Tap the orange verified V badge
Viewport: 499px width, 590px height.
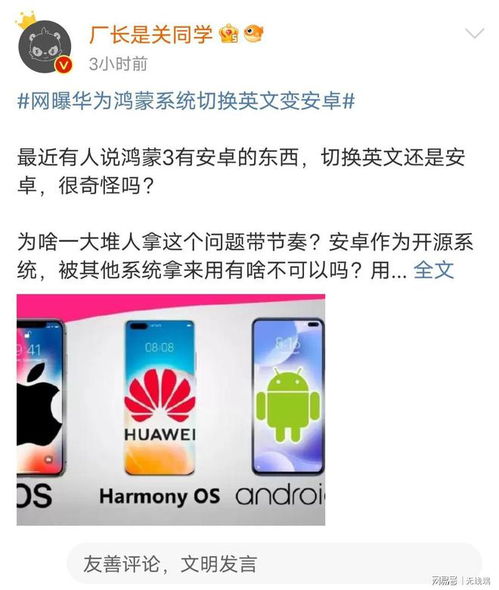[x=64, y=65]
